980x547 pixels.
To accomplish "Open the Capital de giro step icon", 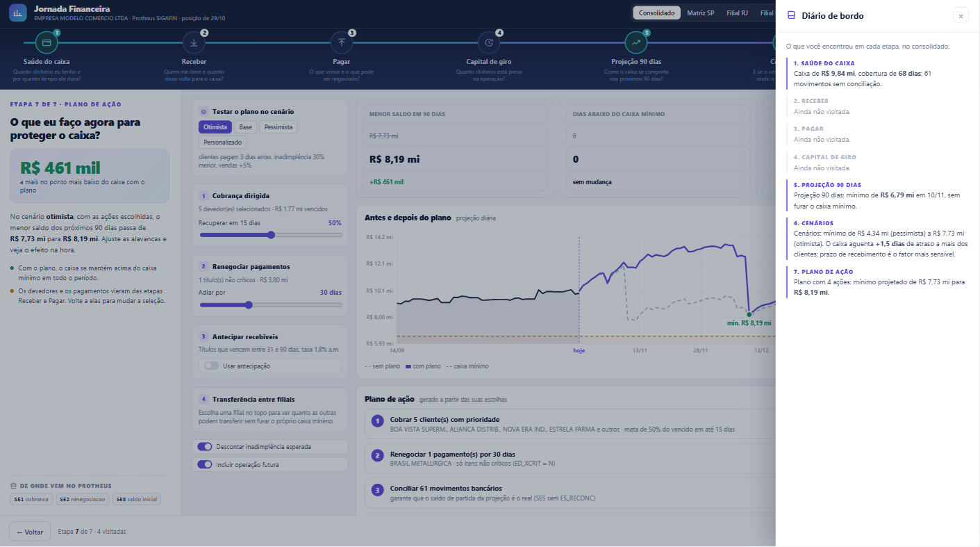I will pyautogui.click(x=489, y=42).
